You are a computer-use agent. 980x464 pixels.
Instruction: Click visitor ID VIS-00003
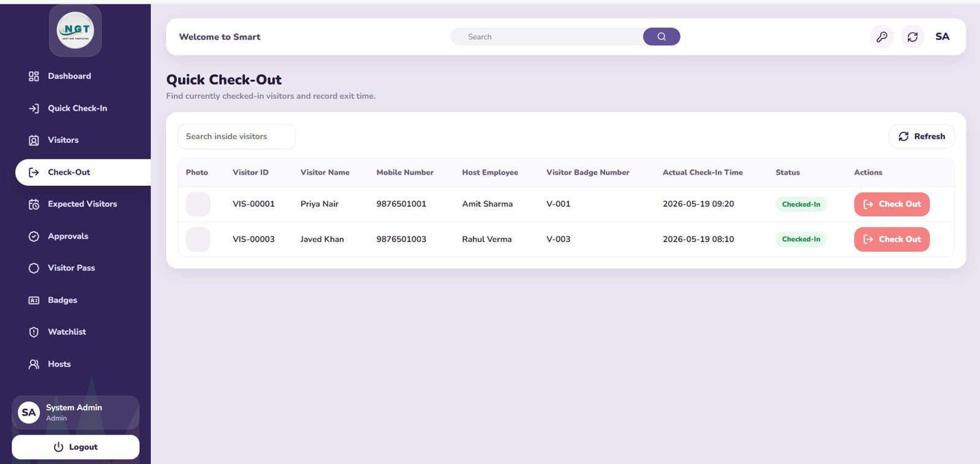coord(254,239)
